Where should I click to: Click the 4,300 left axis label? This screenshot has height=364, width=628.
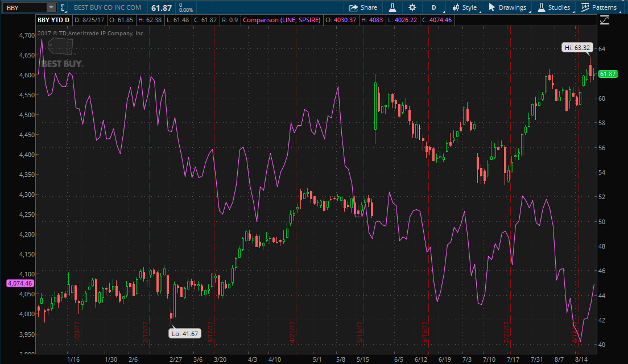pyautogui.click(x=27, y=195)
